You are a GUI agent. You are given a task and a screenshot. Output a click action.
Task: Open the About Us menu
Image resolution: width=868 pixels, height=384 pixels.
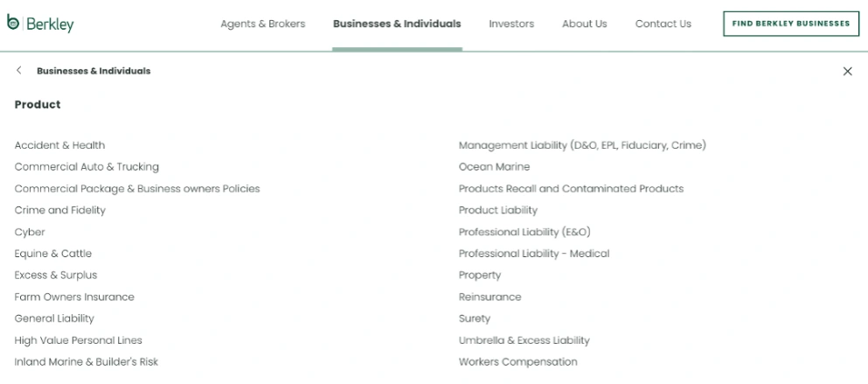[585, 24]
